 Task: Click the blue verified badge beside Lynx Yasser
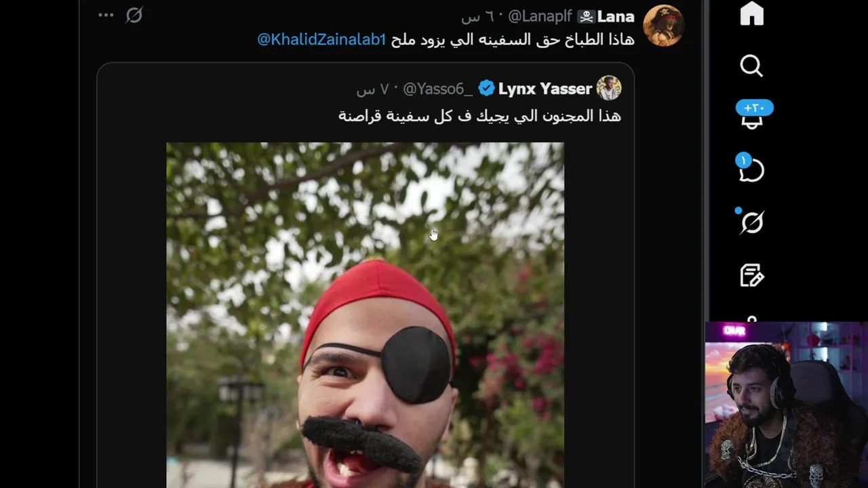tap(486, 89)
